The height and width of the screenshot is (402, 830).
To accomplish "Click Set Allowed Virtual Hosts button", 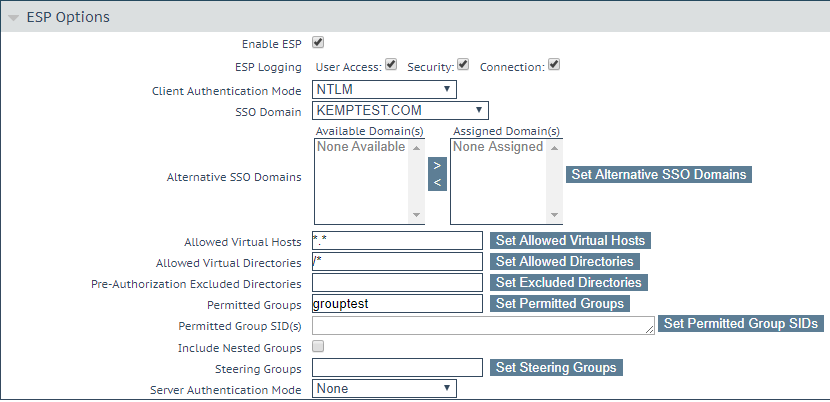I will click(570, 240).
